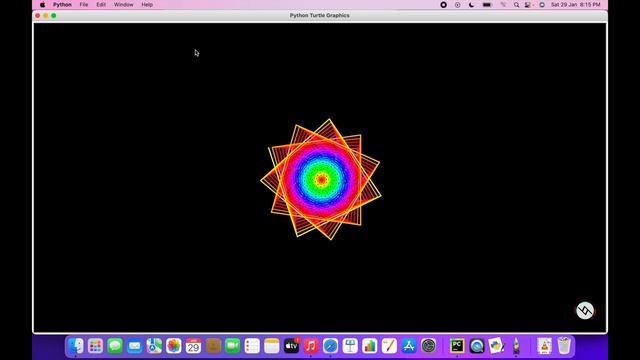Open Safari from the dock
The height and width of the screenshot is (360, 640).
(331, 346)
